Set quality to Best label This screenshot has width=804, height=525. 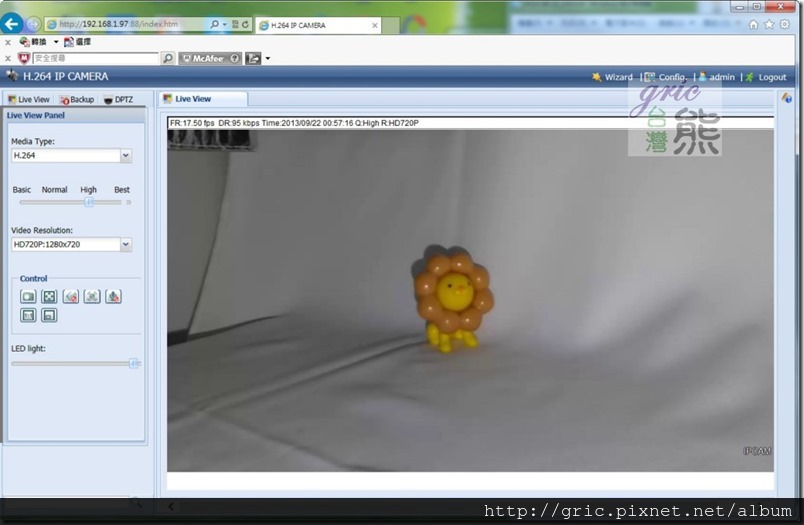coord(122,190)
